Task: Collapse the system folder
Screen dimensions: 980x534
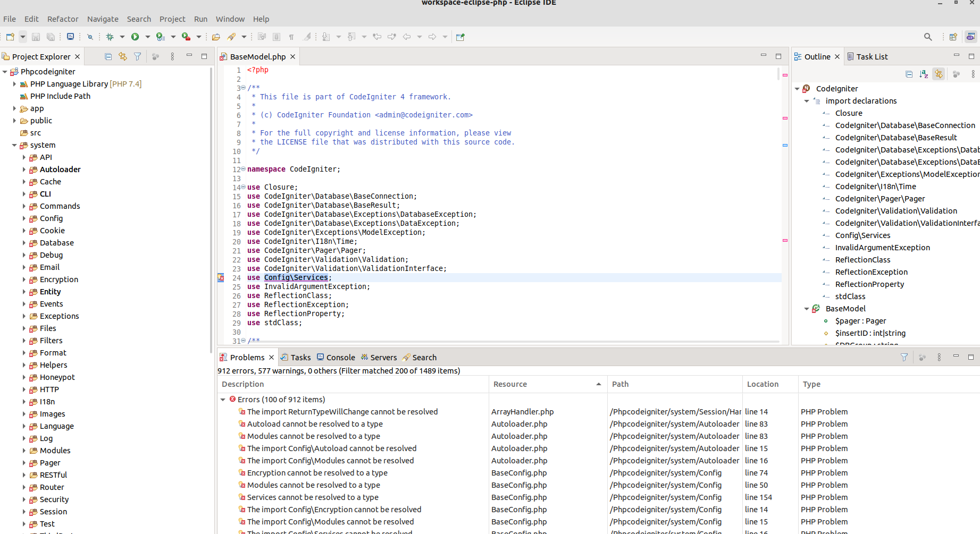Action: pyautogui.click(x=14, y=145)
